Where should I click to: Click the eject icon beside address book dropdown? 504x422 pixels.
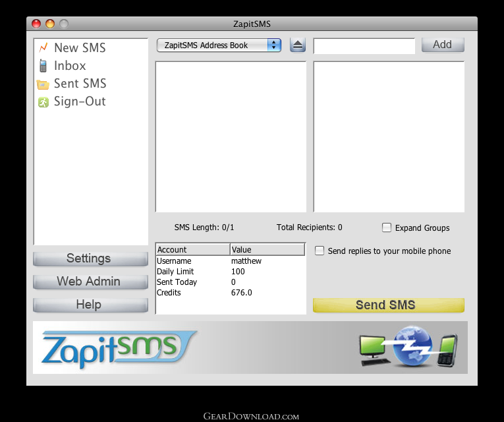(x=298, y=45)
